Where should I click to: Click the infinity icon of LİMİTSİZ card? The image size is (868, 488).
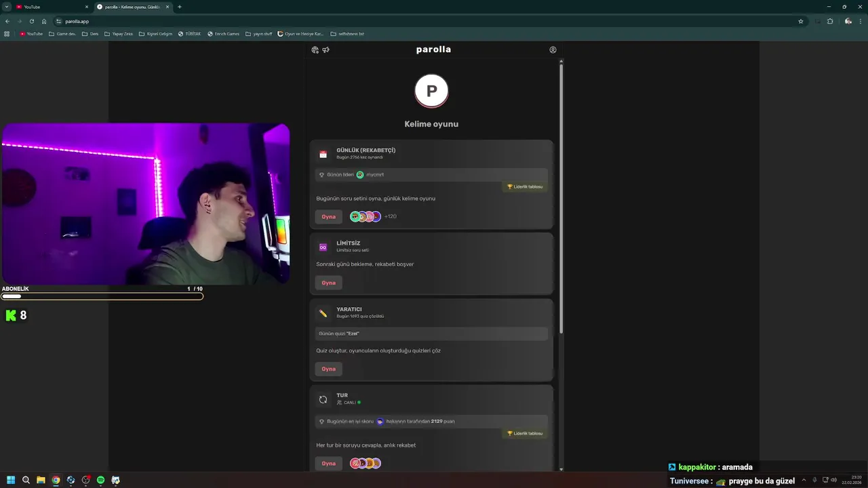[323, 247]
